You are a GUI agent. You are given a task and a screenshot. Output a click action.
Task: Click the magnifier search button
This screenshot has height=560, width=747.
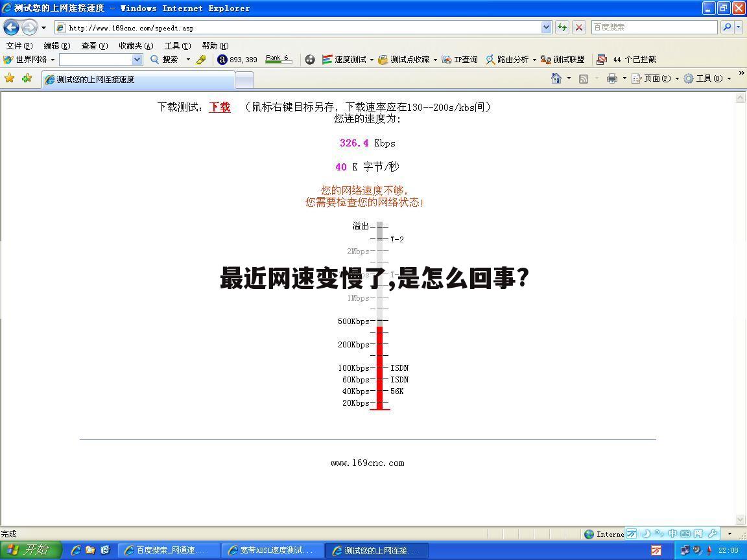click(x=726, y=27)
